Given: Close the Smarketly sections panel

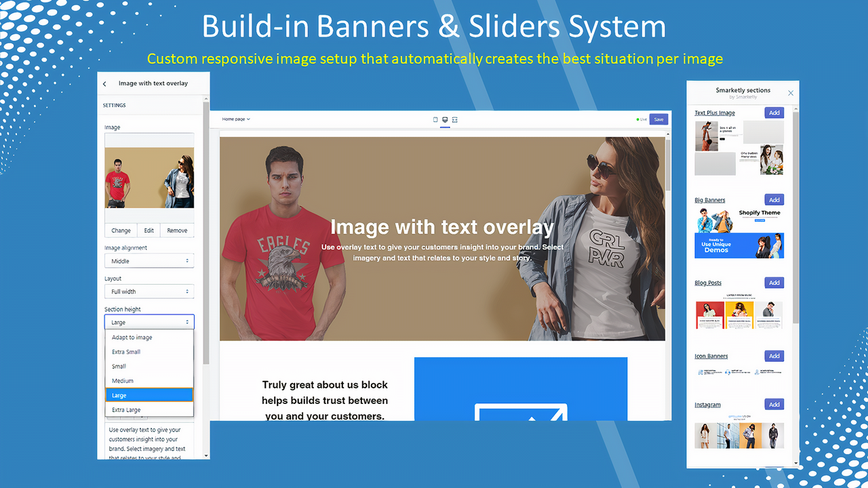Looking at the screenshot, I should [790, 93].
